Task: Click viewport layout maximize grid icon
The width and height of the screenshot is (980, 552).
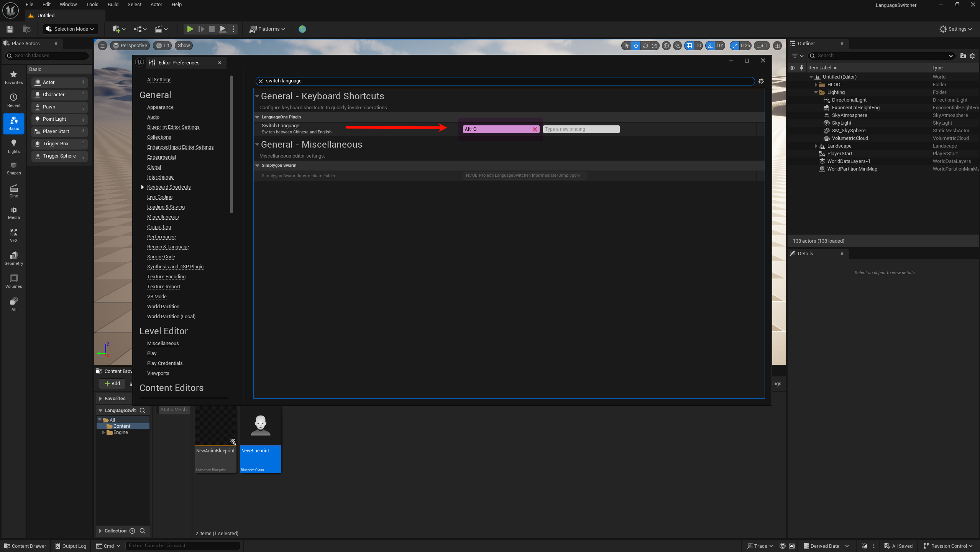Action: pyautogui.click(x=777, y=46)
